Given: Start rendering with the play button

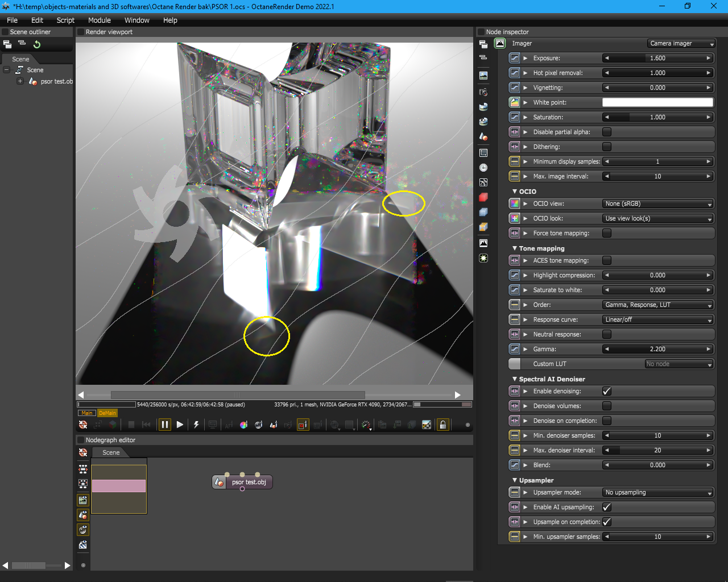Looking at the screenshot, I should point(180,425).
